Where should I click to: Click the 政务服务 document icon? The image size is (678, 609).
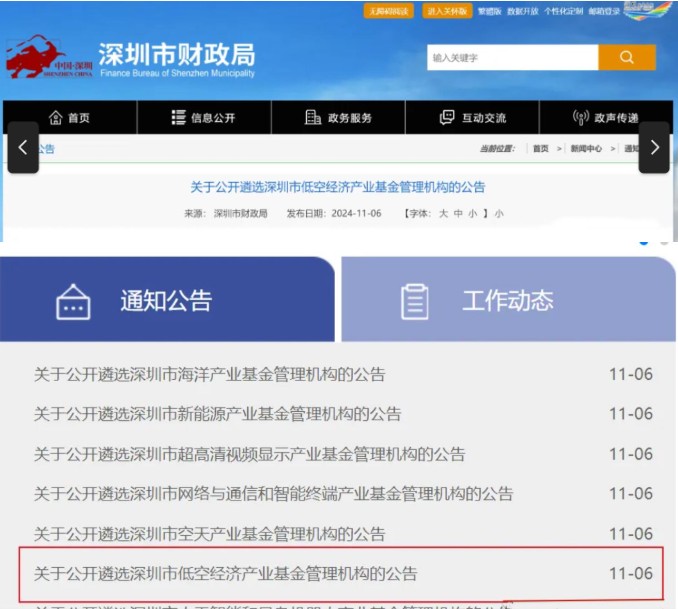pos(313,118)
